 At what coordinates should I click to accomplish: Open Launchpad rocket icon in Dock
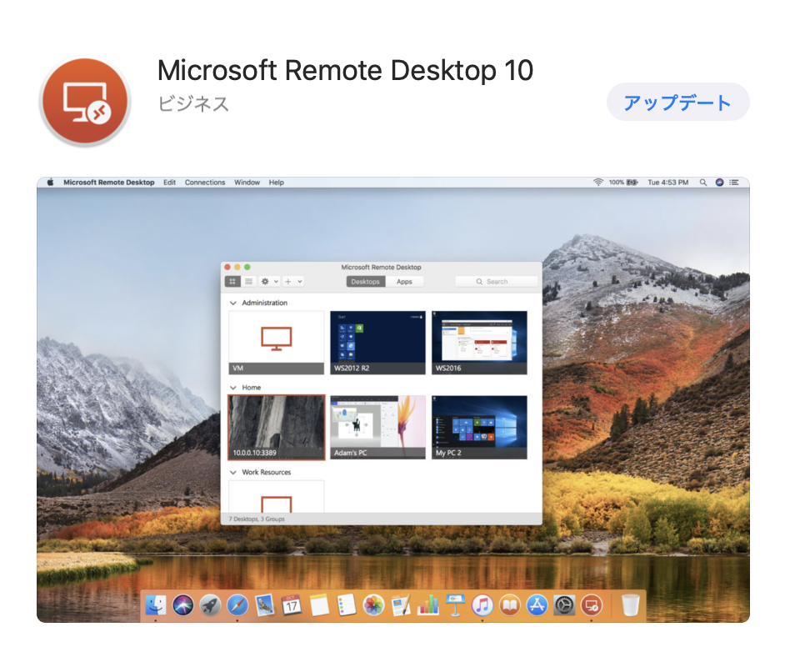pyautogui.click(x=210, y=605)
